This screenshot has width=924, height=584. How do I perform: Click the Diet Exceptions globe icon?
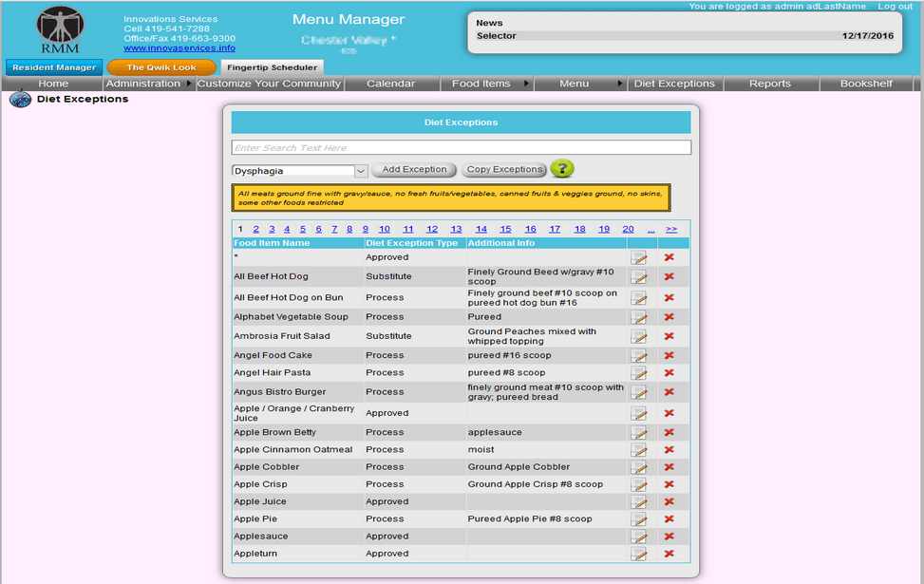tap(20, 99)
